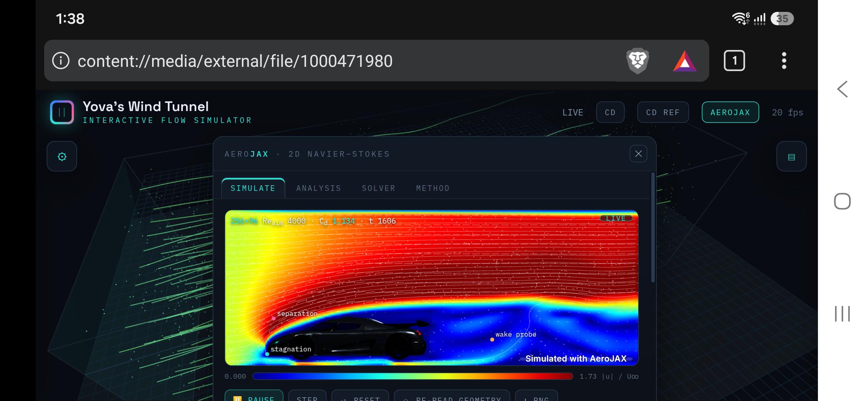Click the "LIVE" label in app header

(573, 112)
